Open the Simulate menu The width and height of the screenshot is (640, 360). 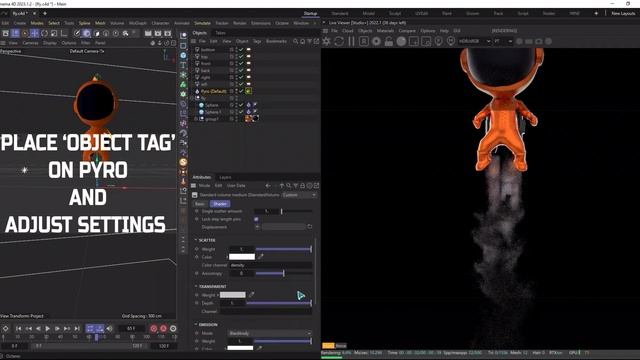click(202, 23)
